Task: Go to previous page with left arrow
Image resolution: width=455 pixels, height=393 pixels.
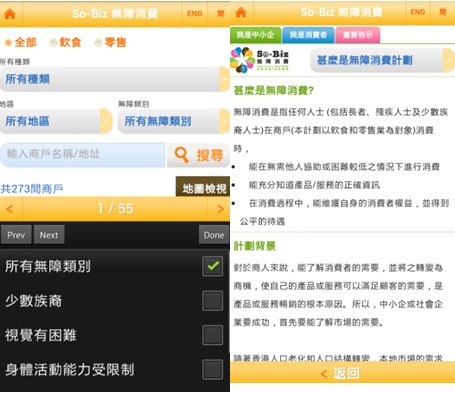Action: [x=10, y=209]
